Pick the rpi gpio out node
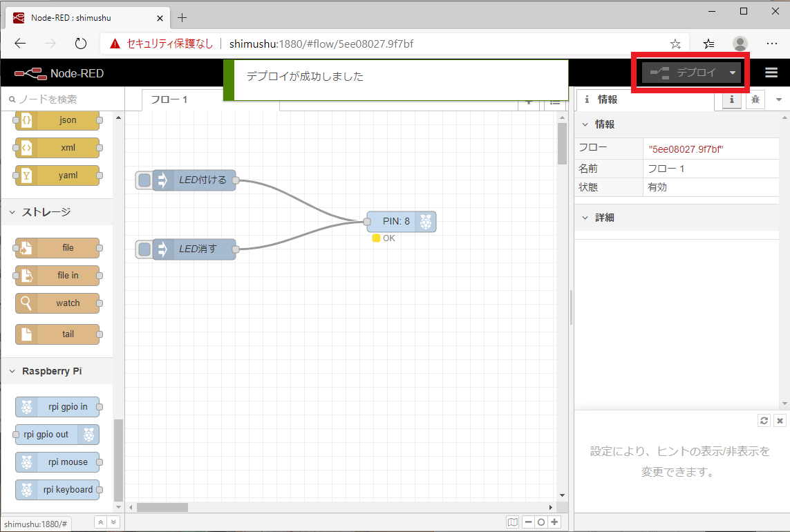The image size is (790, 532). [57, 435]
